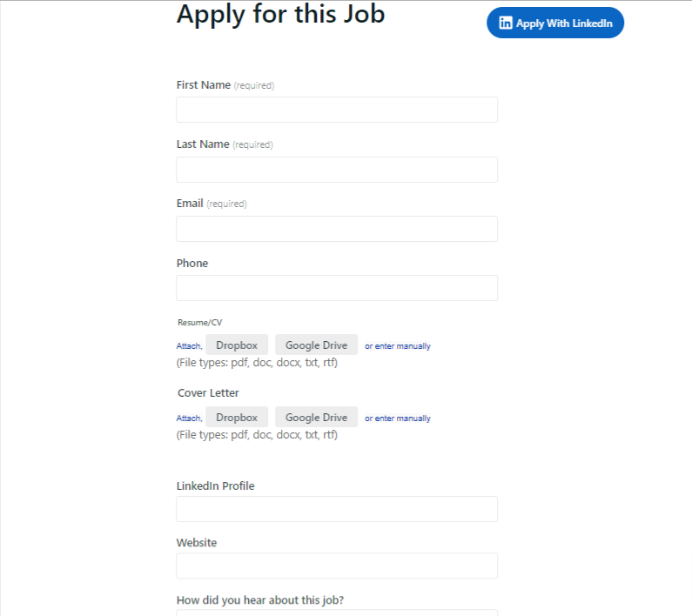692x616 pixels.
Task: Click 'or enter manually' for Cover Letter
Action: click(398, 418)
